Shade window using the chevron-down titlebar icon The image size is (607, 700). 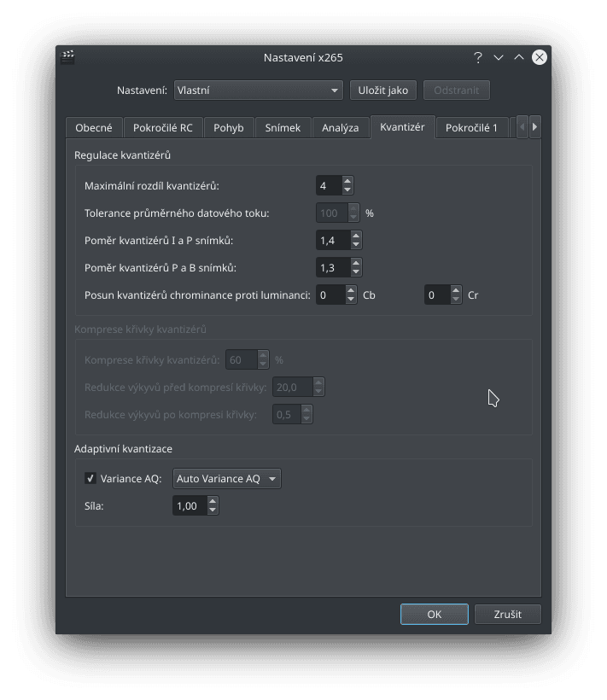click(499, 57)
